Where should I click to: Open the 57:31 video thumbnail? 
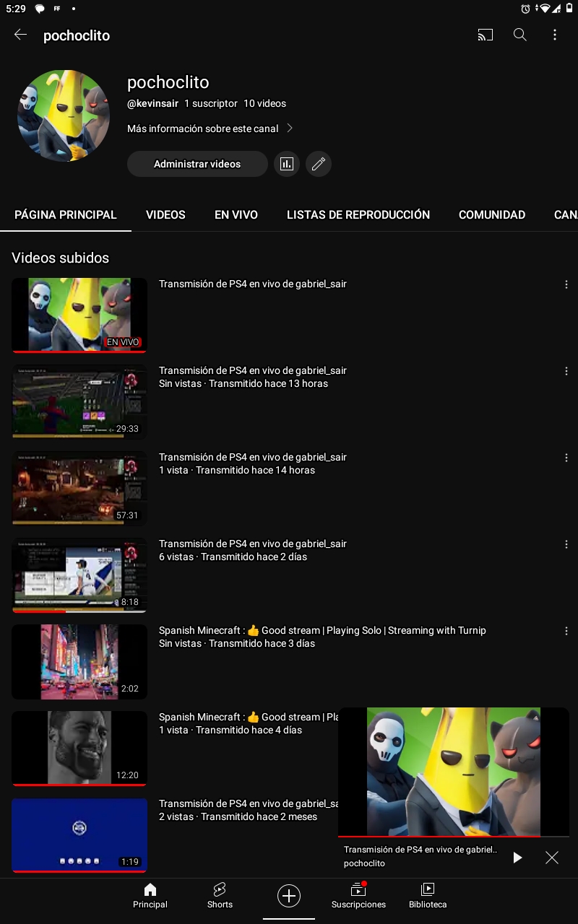coord(79,488)
